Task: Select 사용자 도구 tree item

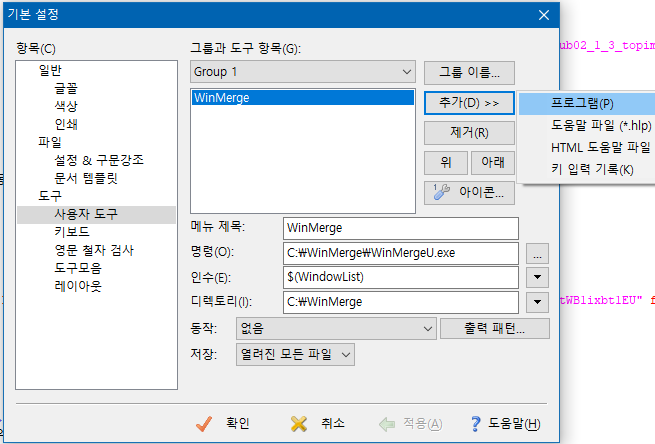Action: pyautogui.click(x=96, y=214)
